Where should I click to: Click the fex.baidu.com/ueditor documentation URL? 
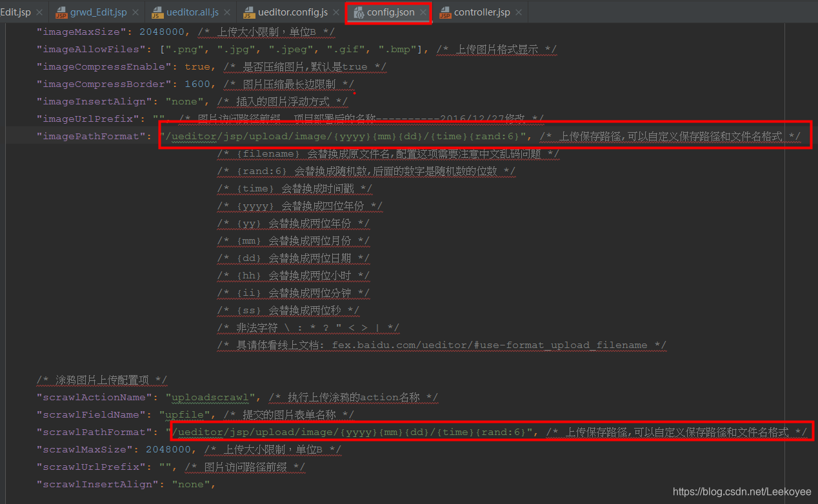point(490,345)
